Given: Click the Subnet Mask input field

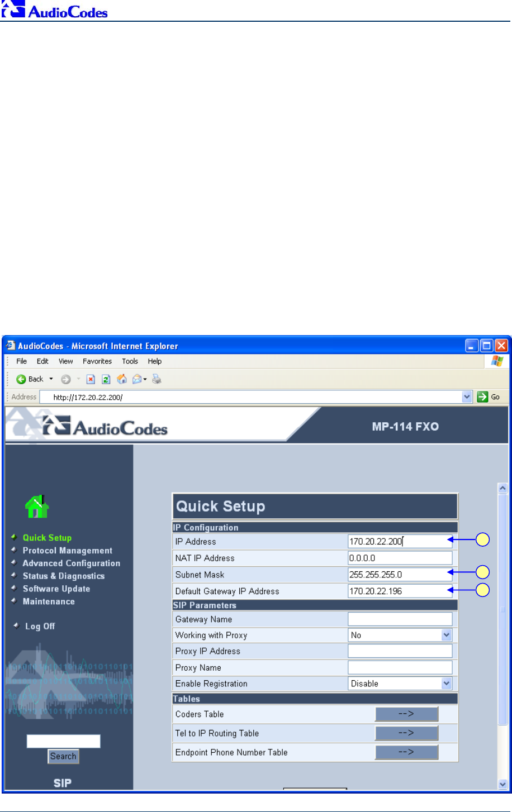Looking at the screenshot, I should tap(400, 575).
